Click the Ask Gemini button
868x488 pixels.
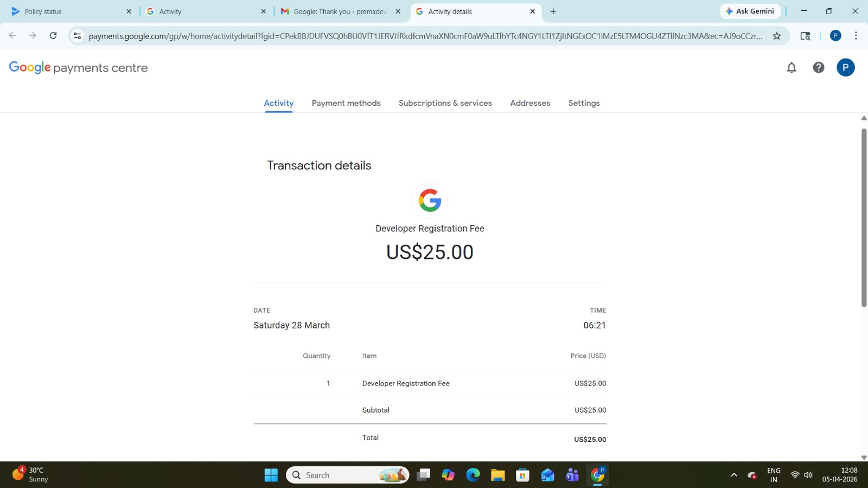750,11
